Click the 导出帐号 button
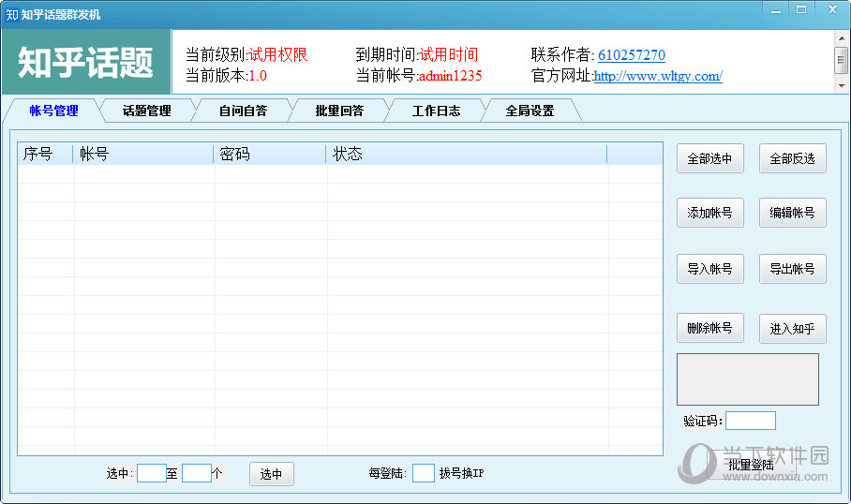The width and height of the screenshot is (851, 504). 792,269
